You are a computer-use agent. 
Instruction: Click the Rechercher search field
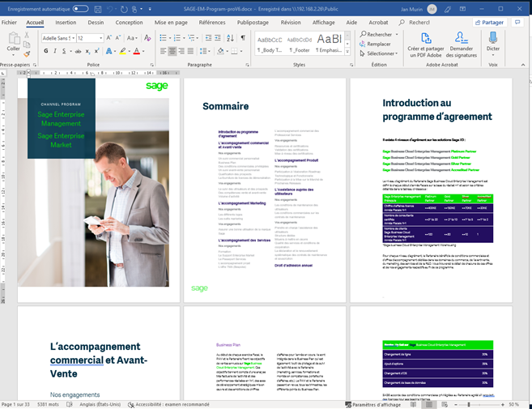click(417, 23)
